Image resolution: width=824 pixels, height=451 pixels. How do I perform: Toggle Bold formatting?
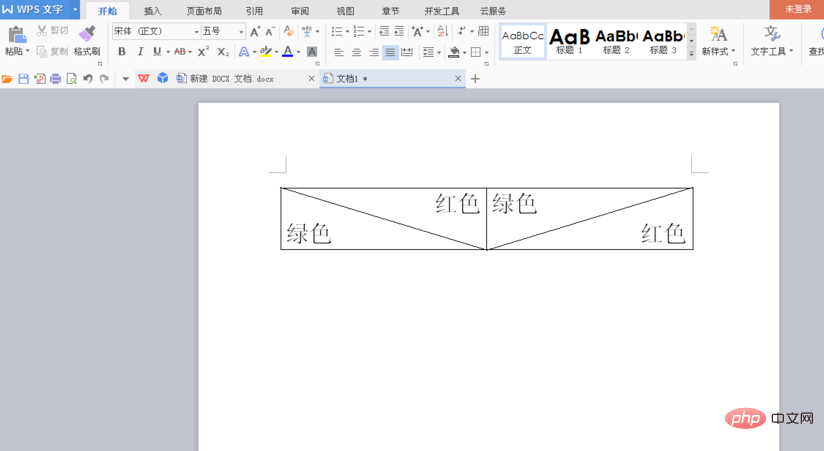(122, 52)
